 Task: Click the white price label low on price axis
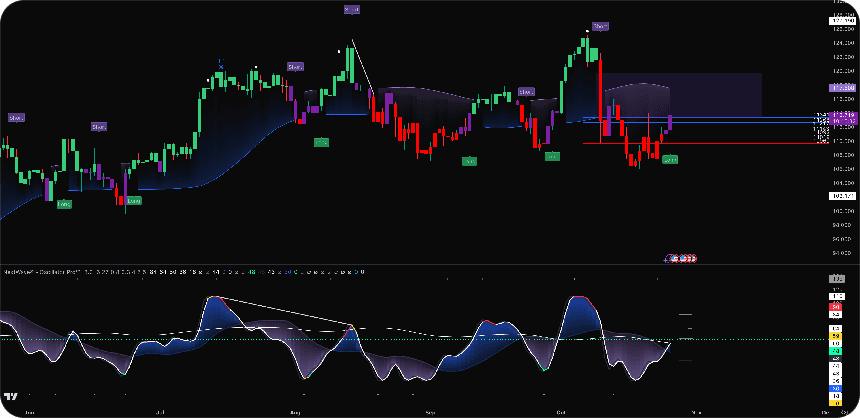844,195
